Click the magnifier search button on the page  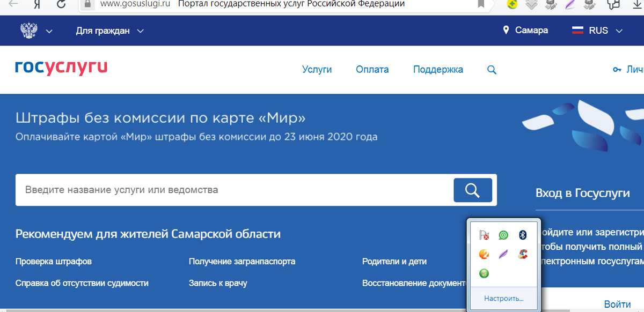click(472, 190)
